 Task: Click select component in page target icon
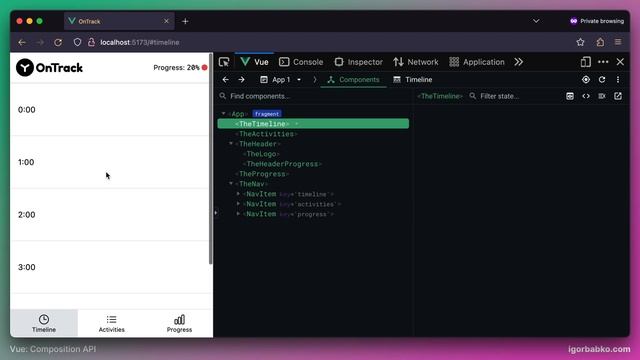[586, 80]
